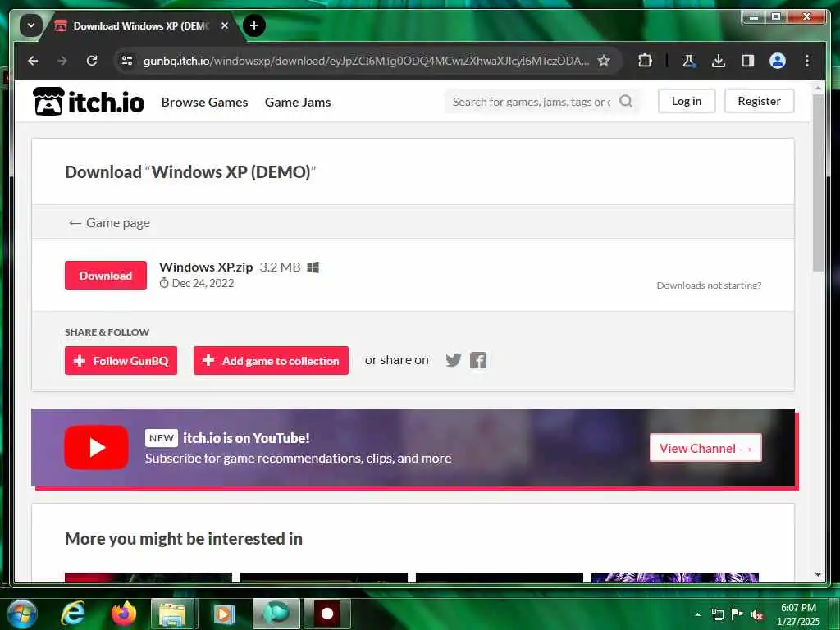This screenshot has height=630, width=840.
Task: Share on Twitter icon
Action: click(x=453, y=360)
